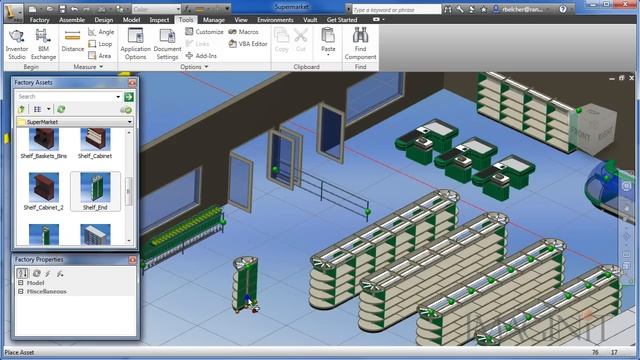The image size is (640, 360).
Task: Switch to the Factory ribbon tab
Action: pos(39,20)
